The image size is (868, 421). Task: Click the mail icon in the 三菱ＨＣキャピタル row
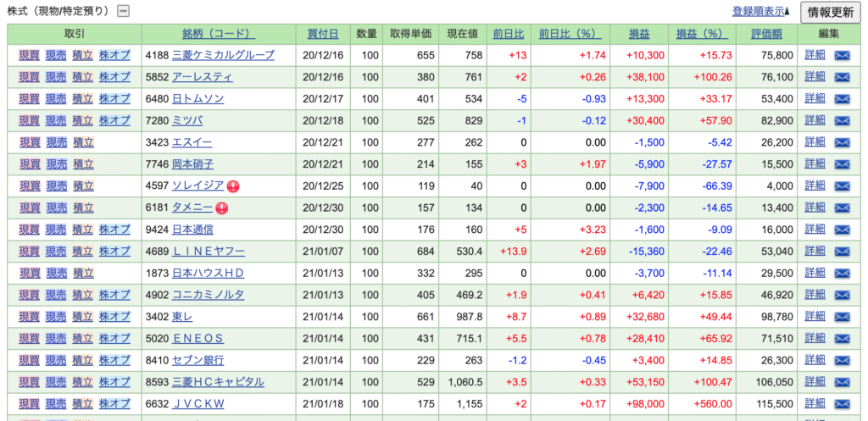(842, 382)
